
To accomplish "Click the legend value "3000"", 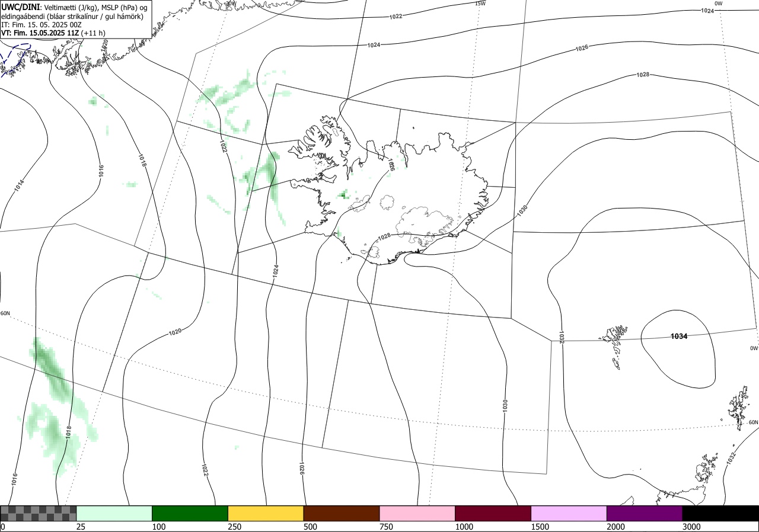I will click(x=691, y=527).
